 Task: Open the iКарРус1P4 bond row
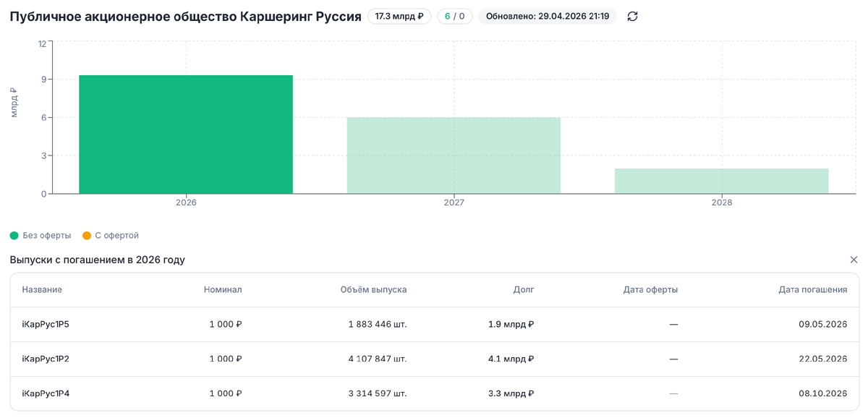click(434, 394)
